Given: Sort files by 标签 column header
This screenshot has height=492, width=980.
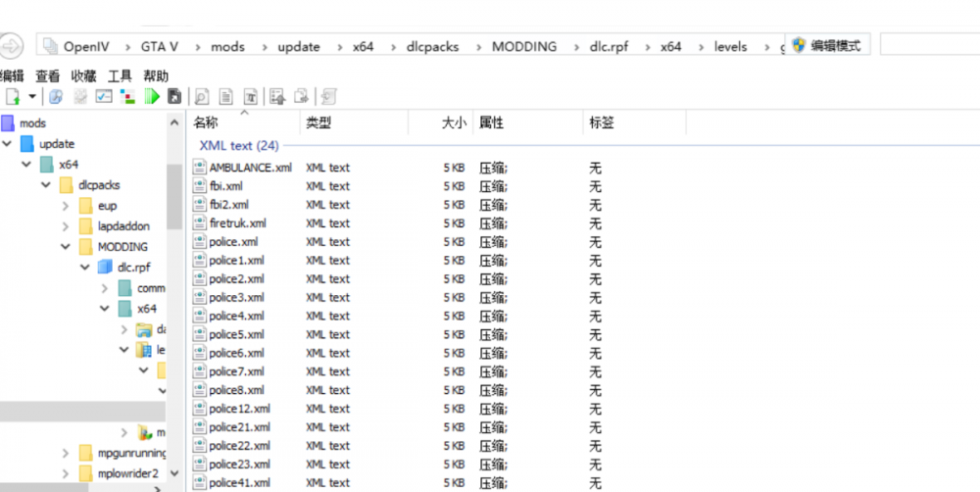Looking at the screenshot, I should [634, 123].
